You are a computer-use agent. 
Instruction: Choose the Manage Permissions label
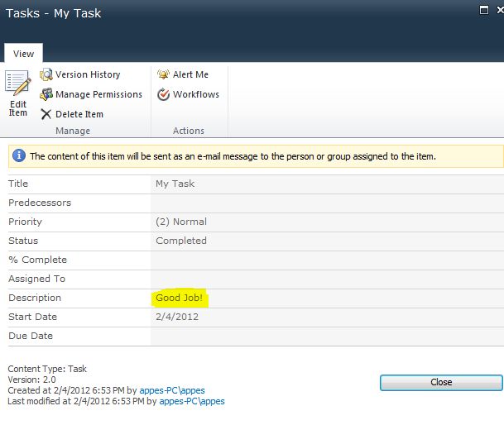coord(98,94)
